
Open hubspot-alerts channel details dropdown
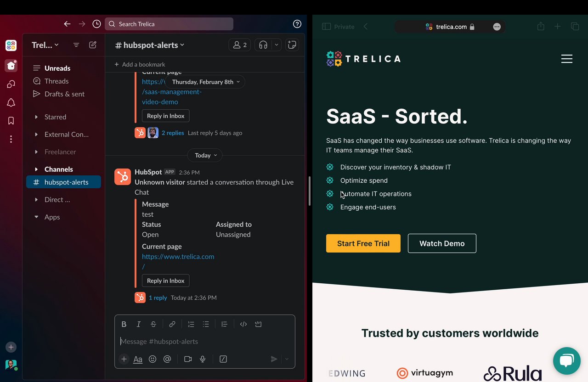click(x=150, y=45)
